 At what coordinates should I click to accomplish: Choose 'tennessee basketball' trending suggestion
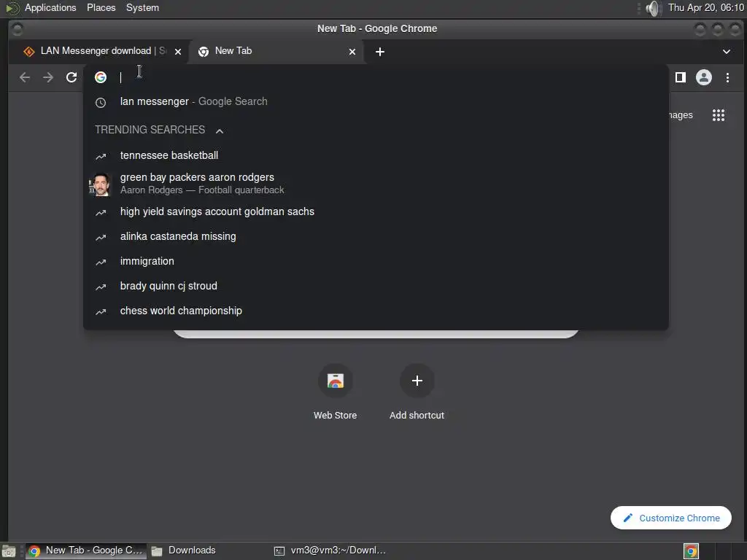pyautogui.click(x=376, y=155)
